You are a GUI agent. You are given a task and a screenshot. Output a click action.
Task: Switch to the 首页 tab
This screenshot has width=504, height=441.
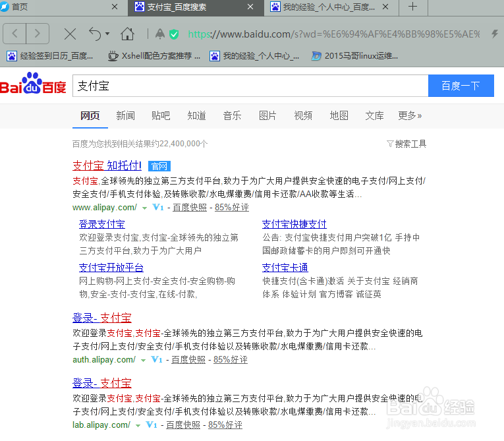[x=64, y=7]
